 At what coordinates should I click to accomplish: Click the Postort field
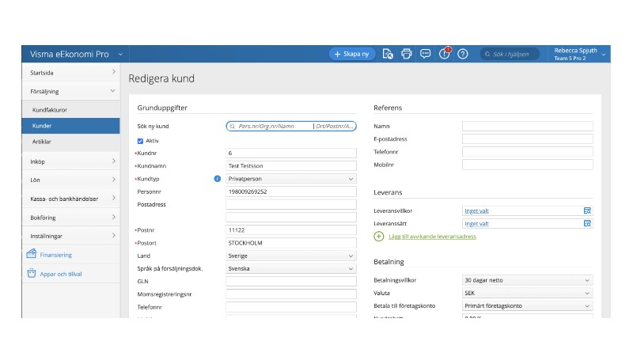pos(290,243)
